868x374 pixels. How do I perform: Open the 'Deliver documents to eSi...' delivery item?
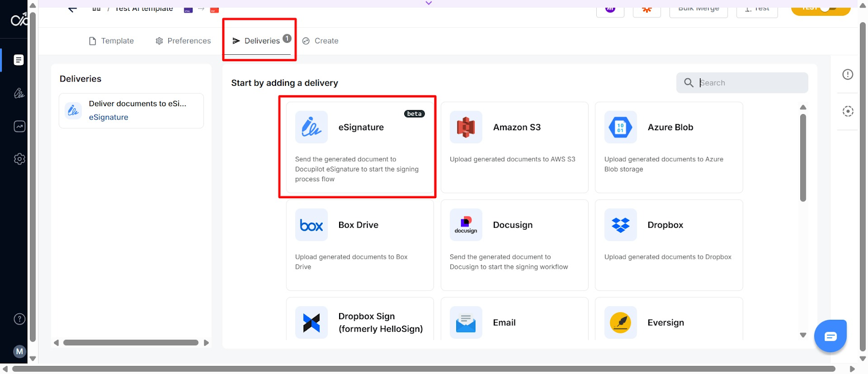[131, 111]
